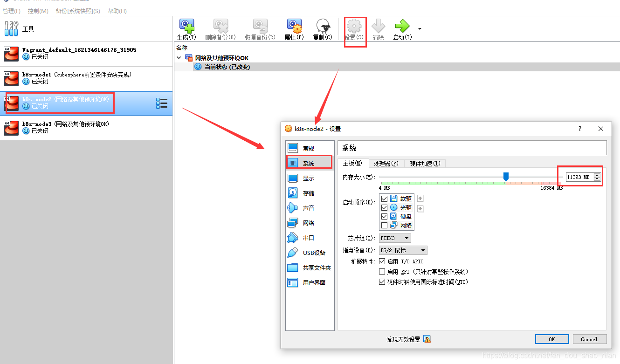Increase memory with the spinbox up arrow
This screenshot has width=620, height=364.
coord(597,175)
